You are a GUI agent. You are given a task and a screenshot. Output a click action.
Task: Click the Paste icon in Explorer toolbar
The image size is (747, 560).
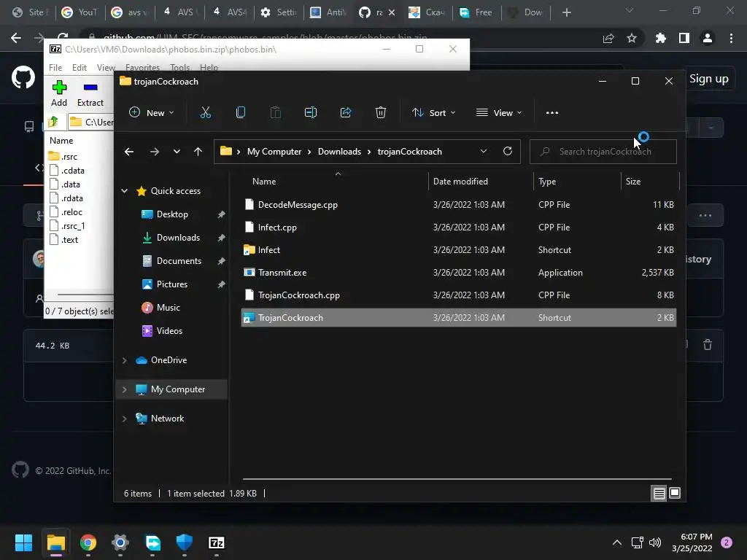[275, 113]
